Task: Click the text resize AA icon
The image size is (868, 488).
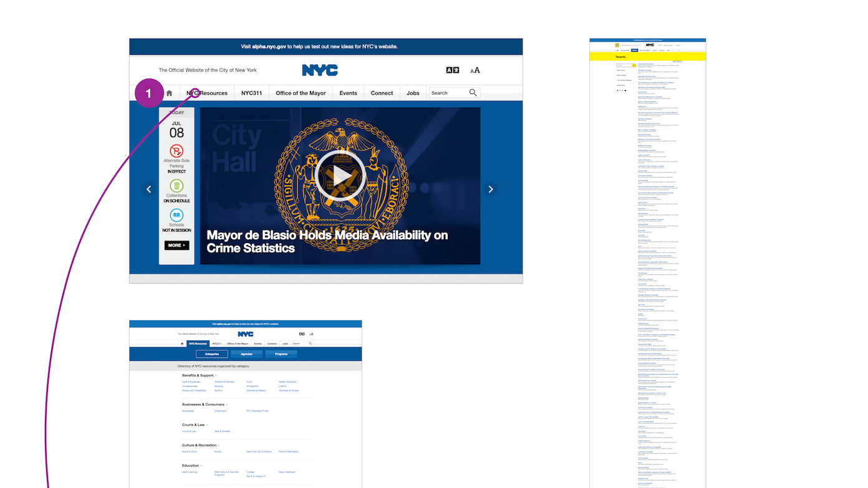Action: [475, 69]
